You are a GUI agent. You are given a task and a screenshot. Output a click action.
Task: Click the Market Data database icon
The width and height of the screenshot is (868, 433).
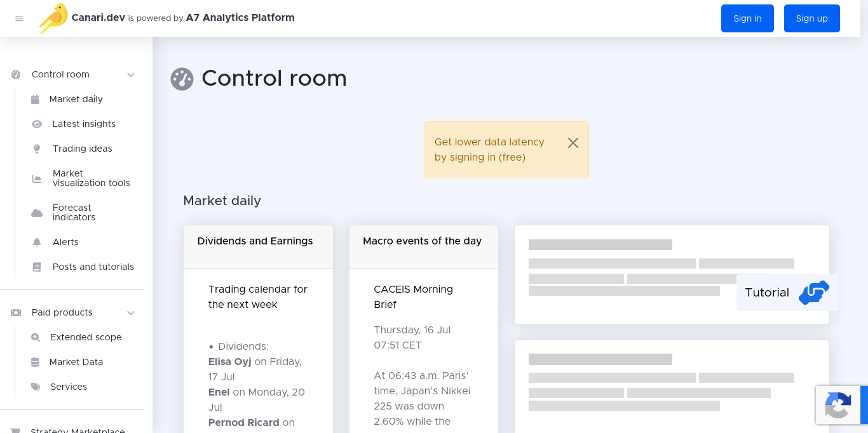(x=35, y=363)
